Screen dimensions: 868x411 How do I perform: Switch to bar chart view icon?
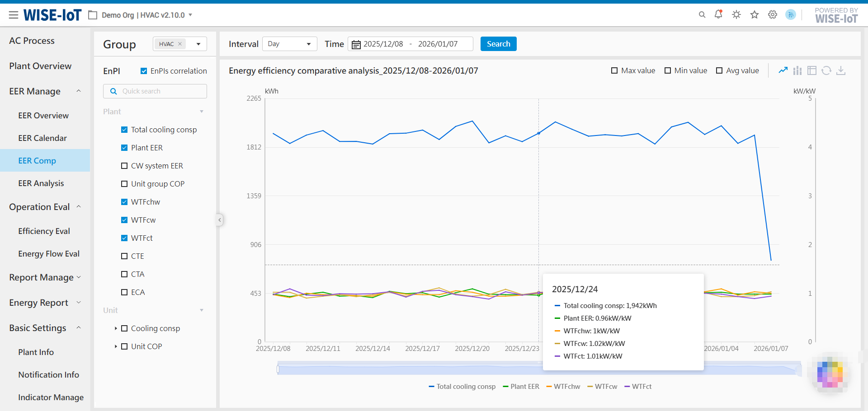(x=797, y=70)
